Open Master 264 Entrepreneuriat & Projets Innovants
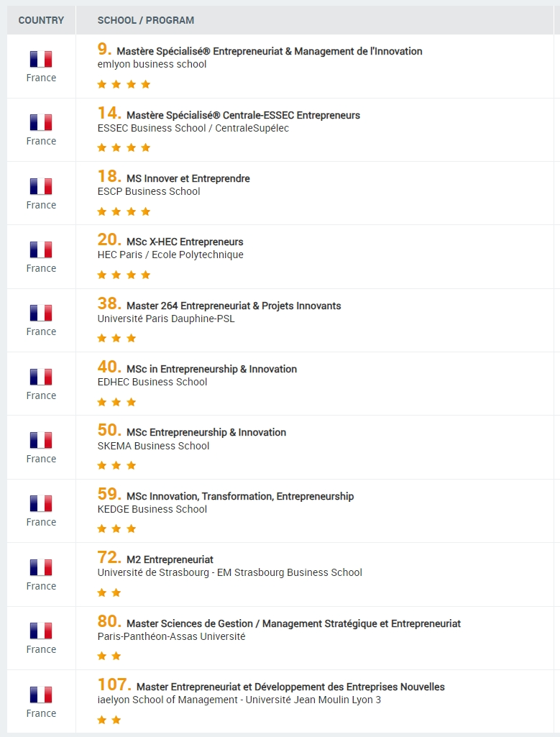Screen dimensions: 560x737 click(234, 306)
